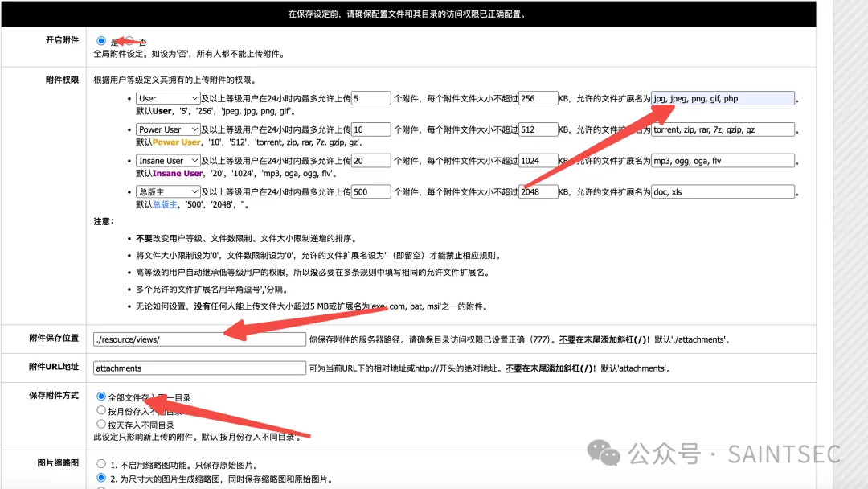The width and height of the screenshot is (868, 489).
Task: Select '不启用缩略图功能' thumbnail option
Action: click(x=101, y=463)
